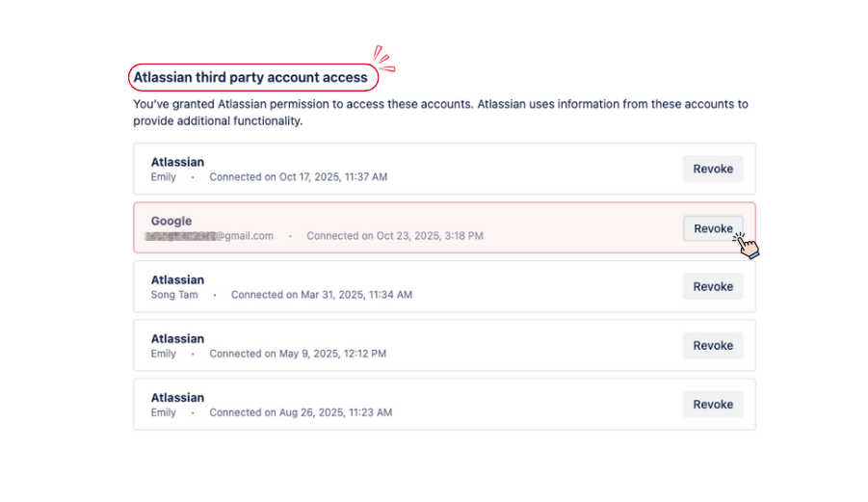Image resolution: width=868 pixels, height=502 pixels.
Task: Click "Connected on Oct 23, 2025, 3:18 PM"
Action: click(x=395, y=235)
